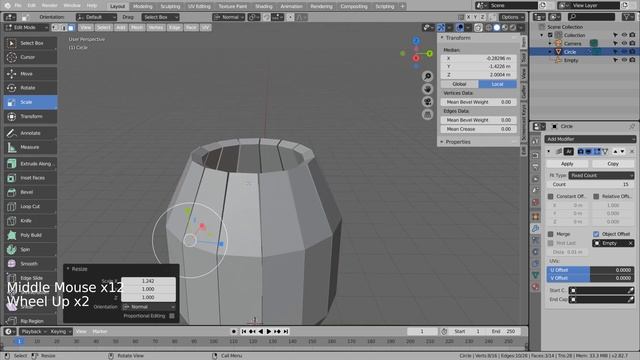Screen dimensions: 640x360
Task: Activate the Smooth tool
Action: pos(31,264)
